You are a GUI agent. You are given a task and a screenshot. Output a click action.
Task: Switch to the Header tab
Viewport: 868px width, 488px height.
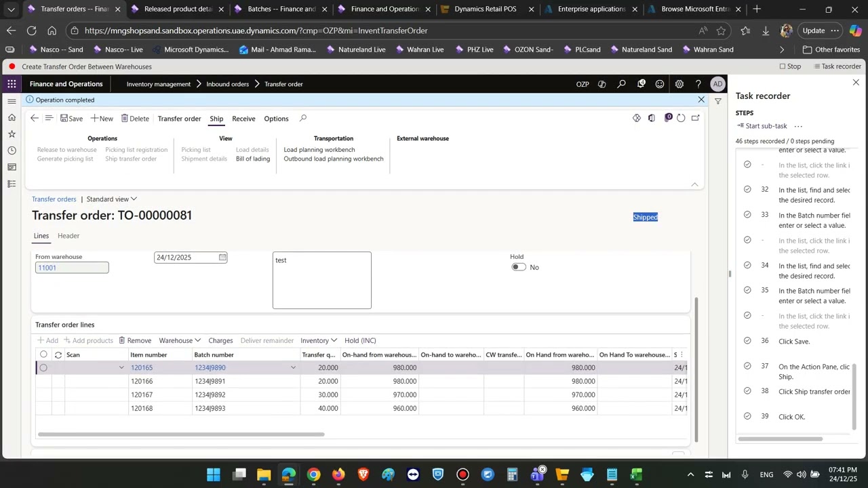[x=68, y=236]
